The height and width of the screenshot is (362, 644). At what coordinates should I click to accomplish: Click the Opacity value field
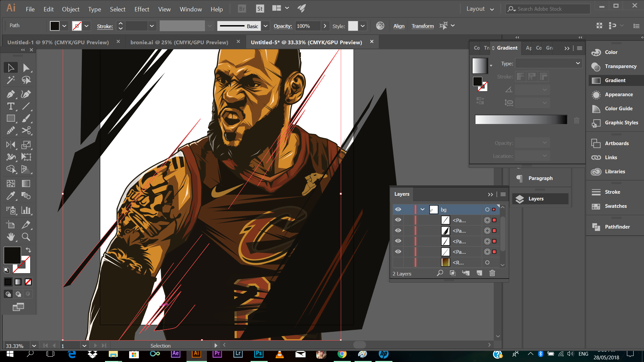(x=308, y=26)
